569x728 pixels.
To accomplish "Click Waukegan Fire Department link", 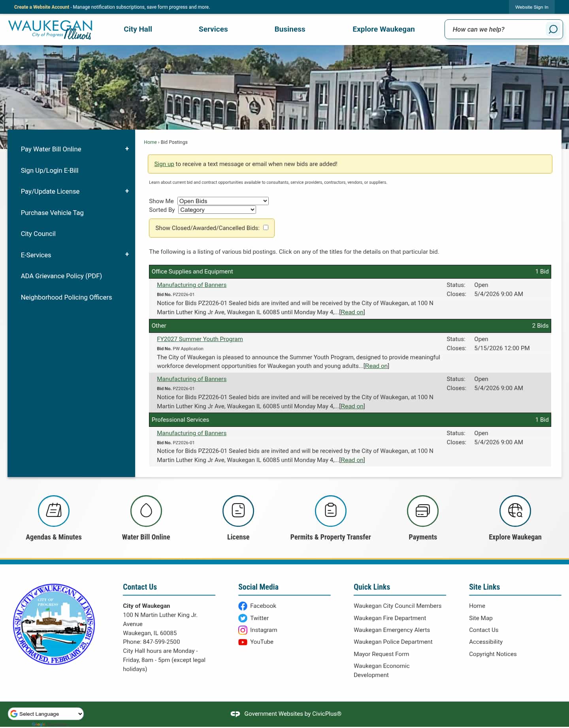I will tap(390, 618).
